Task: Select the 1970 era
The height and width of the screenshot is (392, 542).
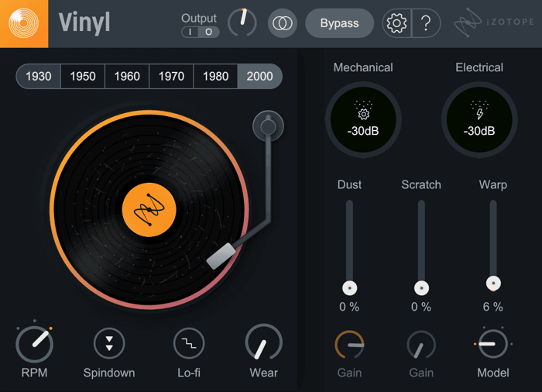Action: point(171,76)
